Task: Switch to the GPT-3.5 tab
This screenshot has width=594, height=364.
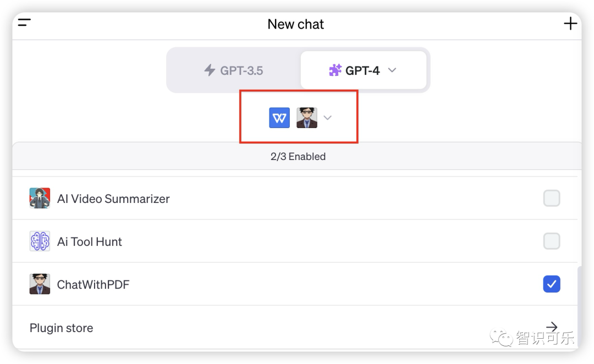Action: (234, 70)
